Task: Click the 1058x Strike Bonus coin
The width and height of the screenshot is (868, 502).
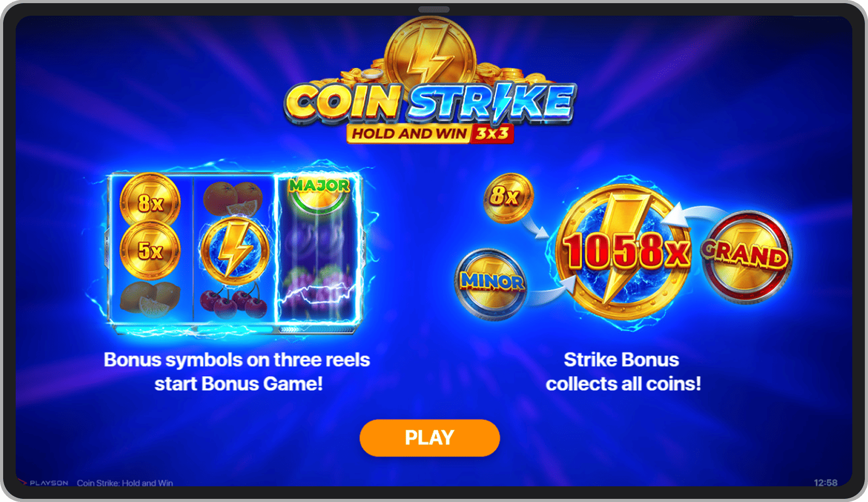Action: coord(626,251)
